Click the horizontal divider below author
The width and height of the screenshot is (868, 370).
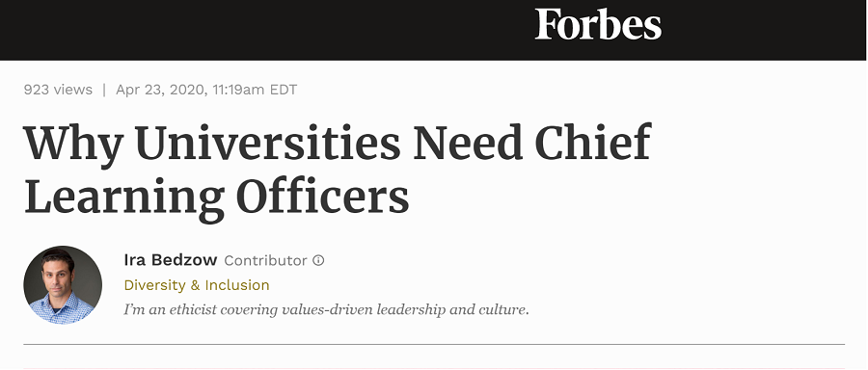click(x=434, y=344)
